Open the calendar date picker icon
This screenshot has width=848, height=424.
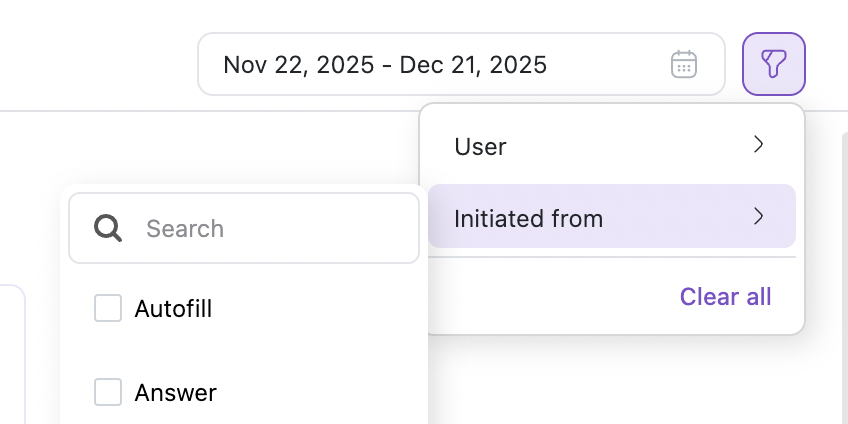[683, 65]
